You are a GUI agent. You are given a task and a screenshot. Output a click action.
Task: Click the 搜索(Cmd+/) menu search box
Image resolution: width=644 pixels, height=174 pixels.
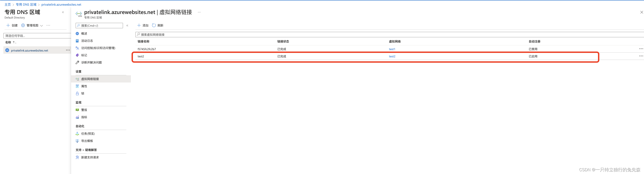pyautogui.click(x=99, y=26)
